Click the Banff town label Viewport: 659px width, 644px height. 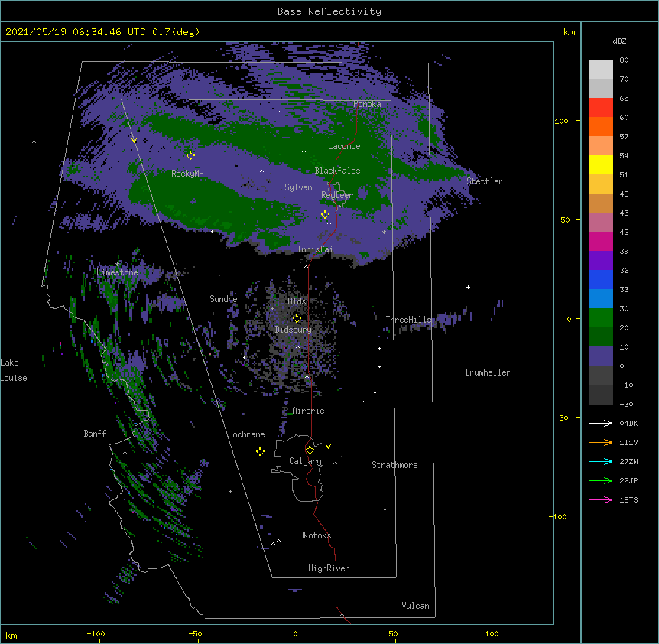coord(95,434)
